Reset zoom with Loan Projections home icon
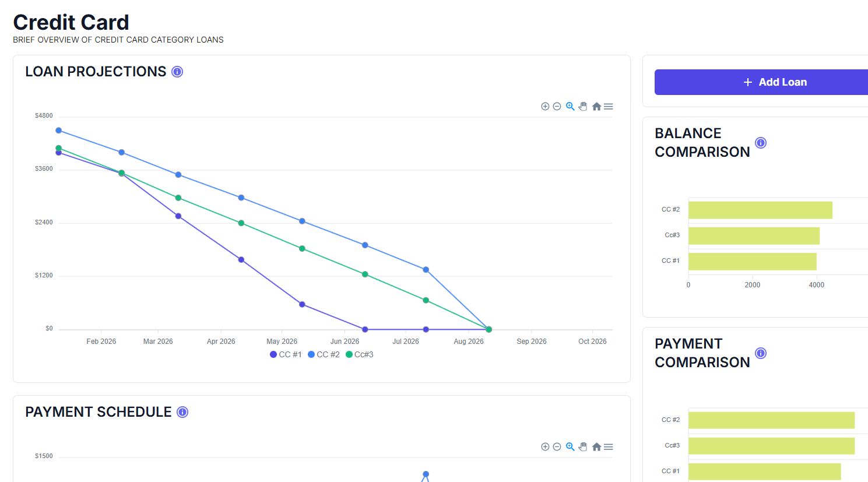This screenshot has height=482, width=868. (596, 107)
